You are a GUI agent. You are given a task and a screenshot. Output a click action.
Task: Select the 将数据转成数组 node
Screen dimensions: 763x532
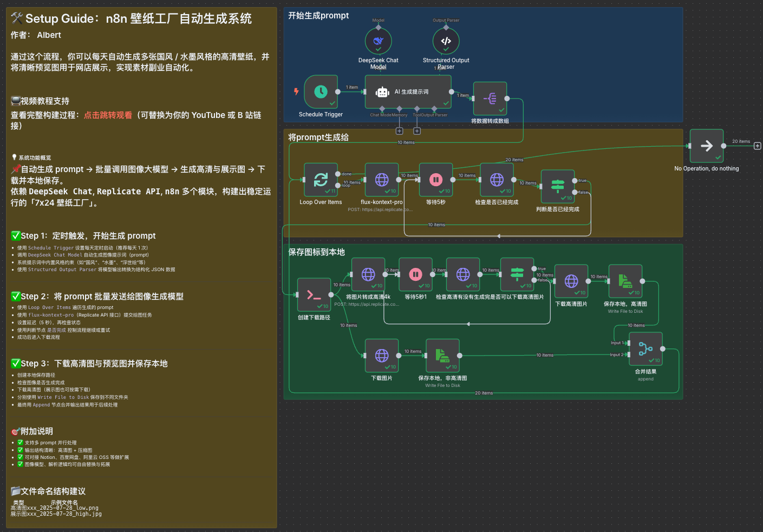click(490, 98)
